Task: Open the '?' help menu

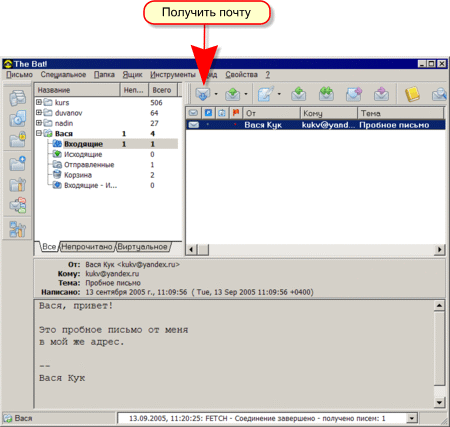Action: [268, 75]
